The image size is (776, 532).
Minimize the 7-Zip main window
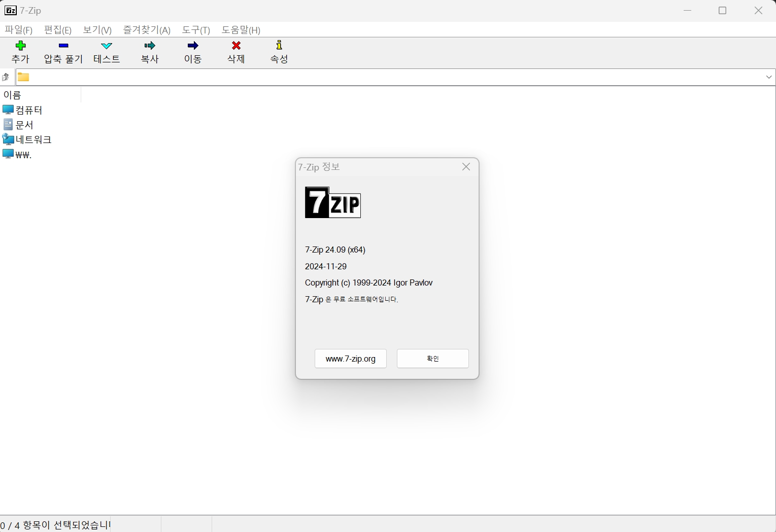[688, 10]
